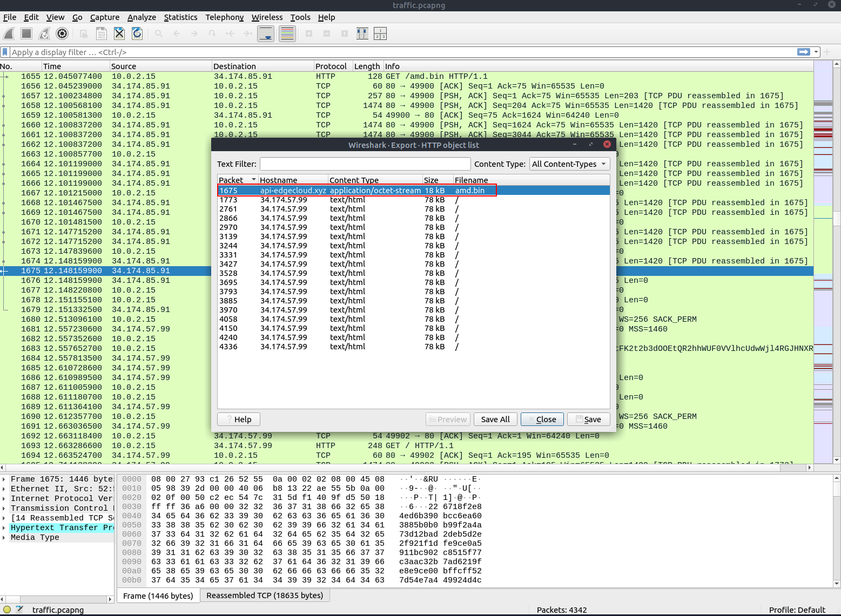Open capture file properties from status bar
This screenshot has width=841, height=616.
[x=19, y=610]
